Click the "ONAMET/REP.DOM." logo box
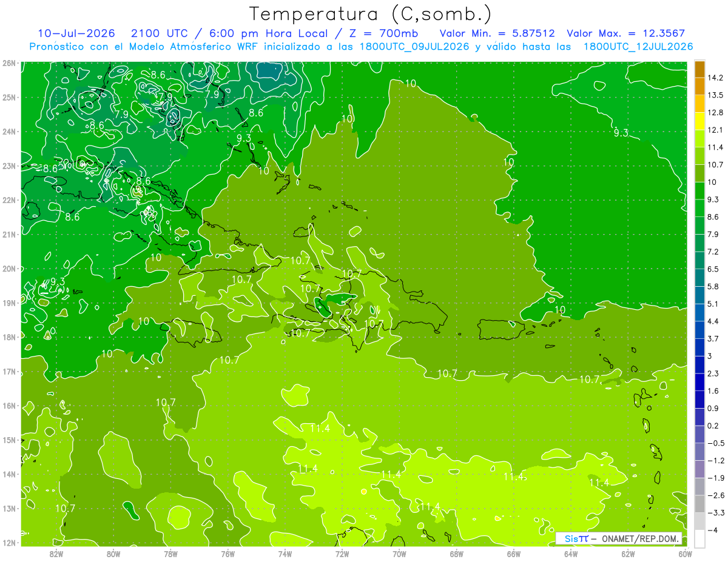The image size is (728, 562). [619, 538]
